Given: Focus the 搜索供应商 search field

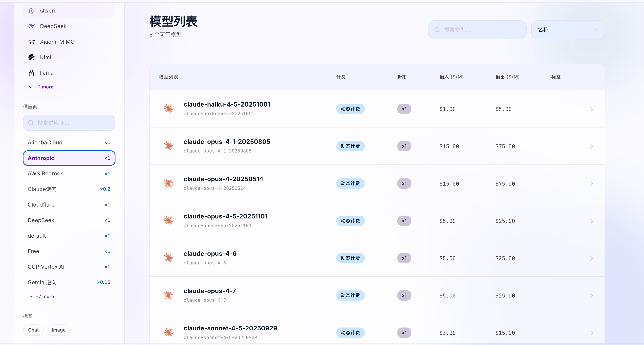Looking at the screenshot, I should pyautogui.click(x=69, y=123).
